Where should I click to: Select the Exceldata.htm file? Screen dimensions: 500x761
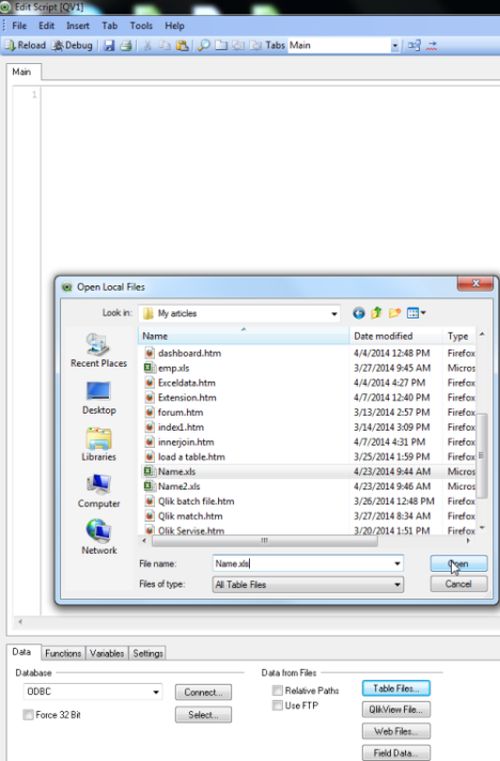186,382
